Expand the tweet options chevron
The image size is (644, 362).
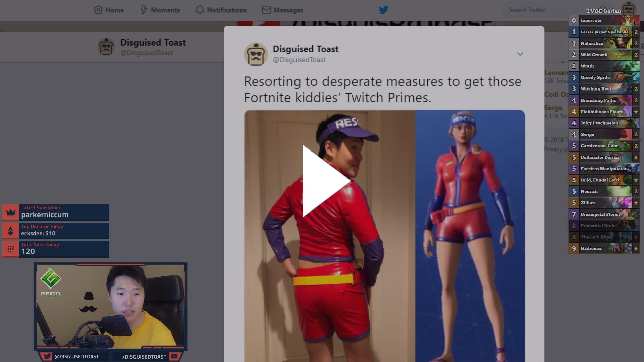click(x=520, y=54)
